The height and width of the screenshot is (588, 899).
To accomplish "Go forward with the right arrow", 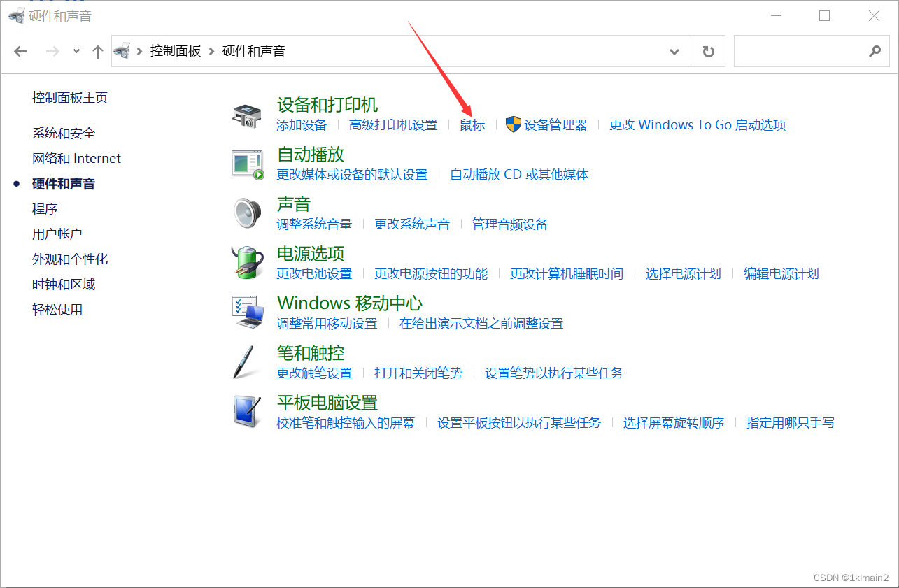I will point(52,51).
